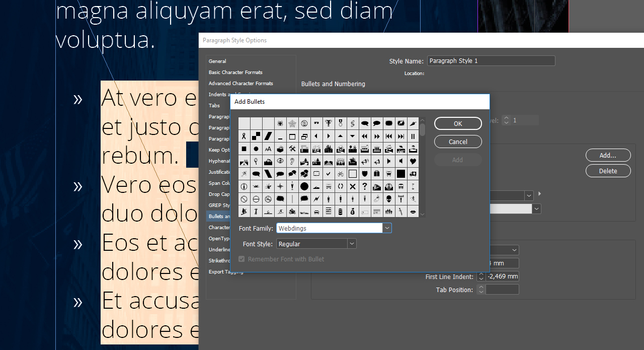Screen dimensions: 644x350
Task: Click the empty Tab Position field
Action: point(502,290)
